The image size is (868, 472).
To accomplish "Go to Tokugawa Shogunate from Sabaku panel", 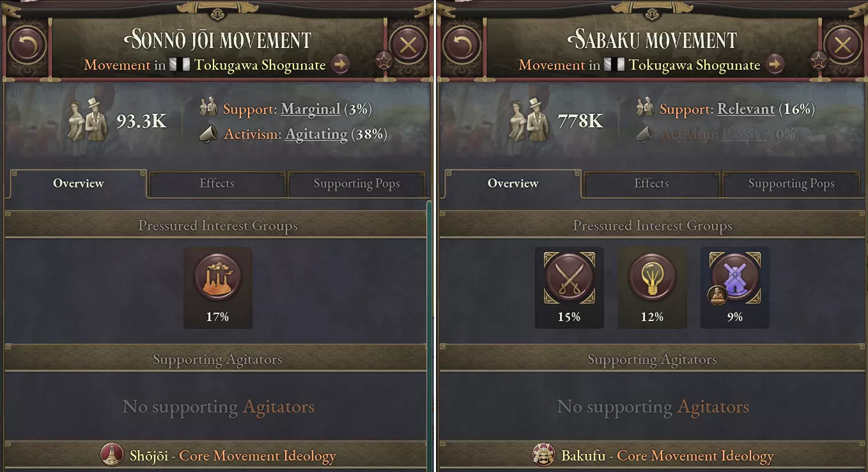I will click(775, 65).
